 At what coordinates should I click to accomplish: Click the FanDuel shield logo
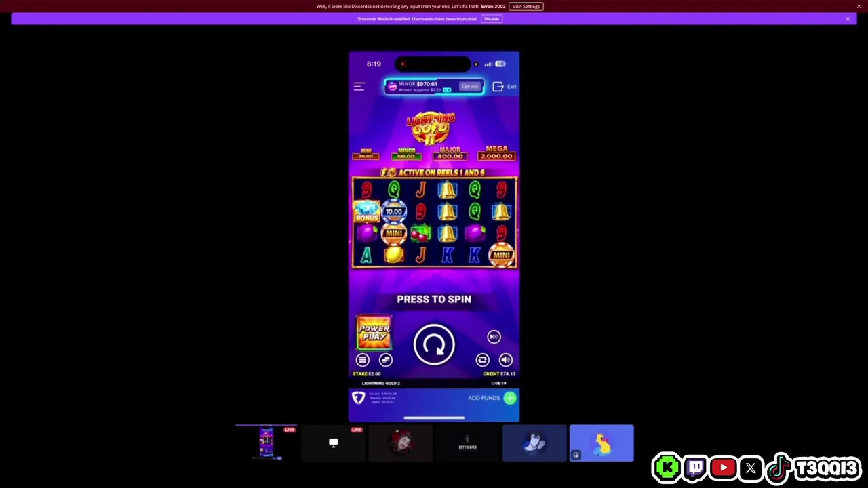pos(359,398)
